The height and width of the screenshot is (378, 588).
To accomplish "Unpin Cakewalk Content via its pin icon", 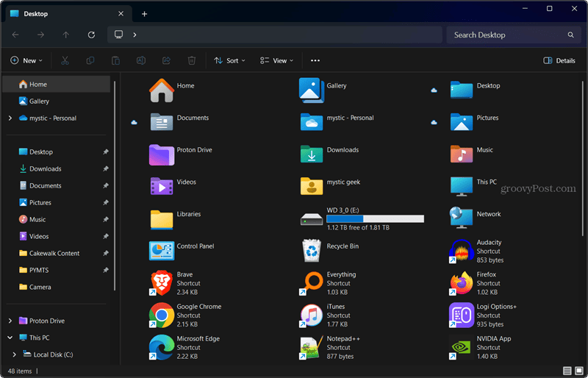I will point(106,254).
